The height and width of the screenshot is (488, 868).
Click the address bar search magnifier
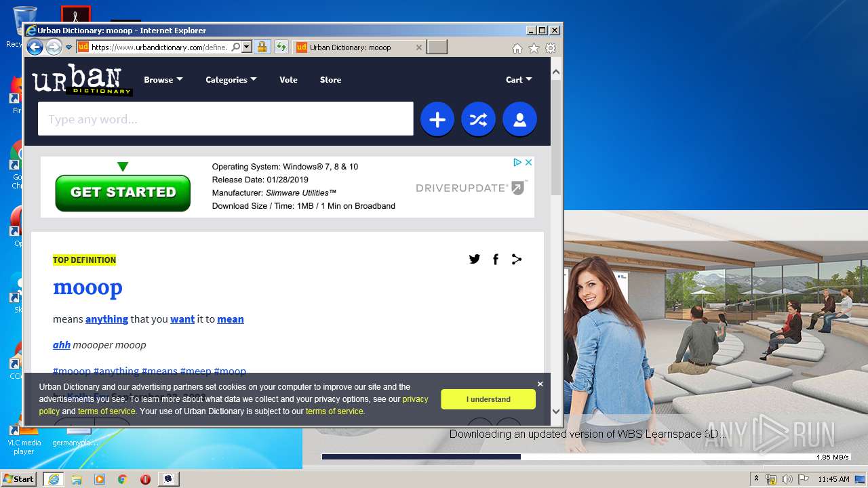coord(235,47)
